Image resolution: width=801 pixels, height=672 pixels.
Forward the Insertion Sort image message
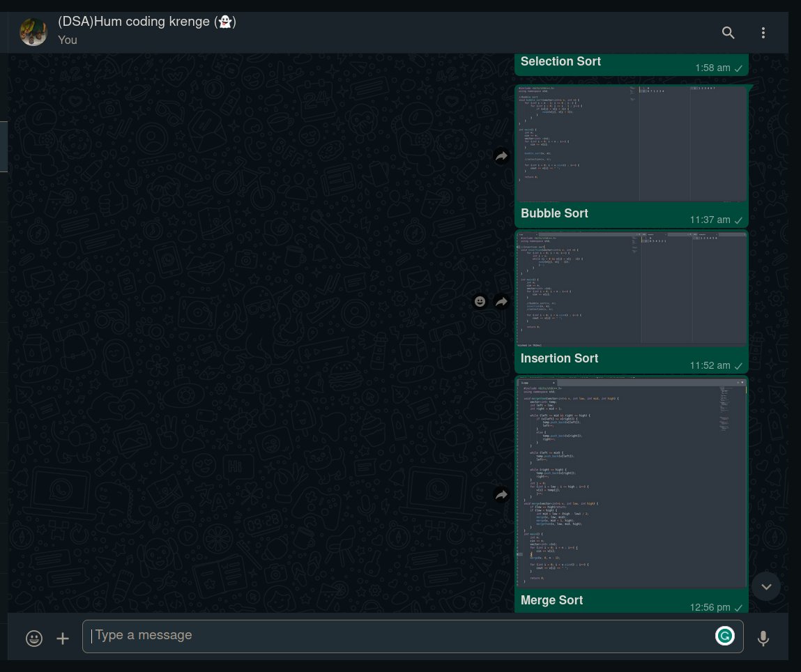(502, 302)
